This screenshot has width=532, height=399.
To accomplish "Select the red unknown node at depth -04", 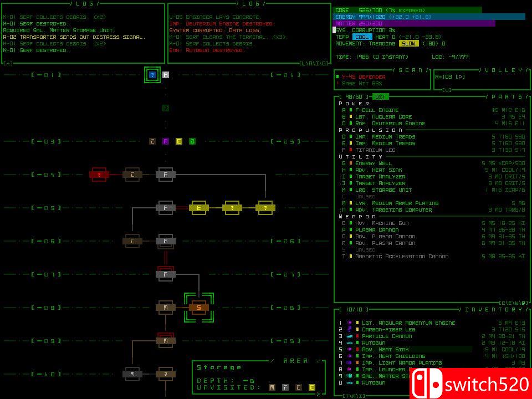I will click(99, 175).
